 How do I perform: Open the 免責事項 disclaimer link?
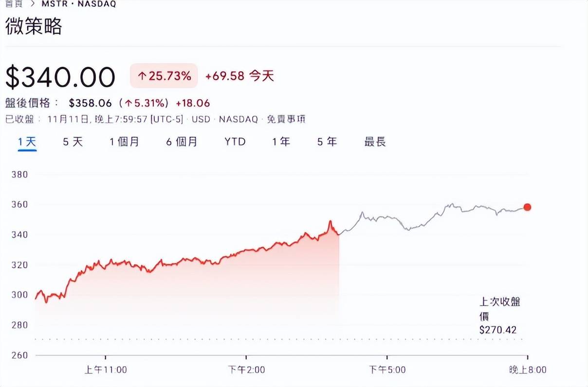coord(288,119)
